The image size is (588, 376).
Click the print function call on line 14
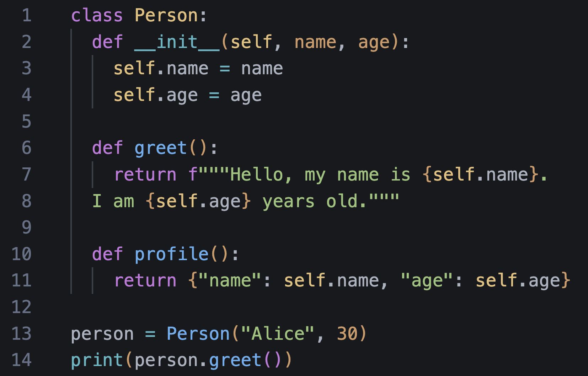[x=97, y=360]
